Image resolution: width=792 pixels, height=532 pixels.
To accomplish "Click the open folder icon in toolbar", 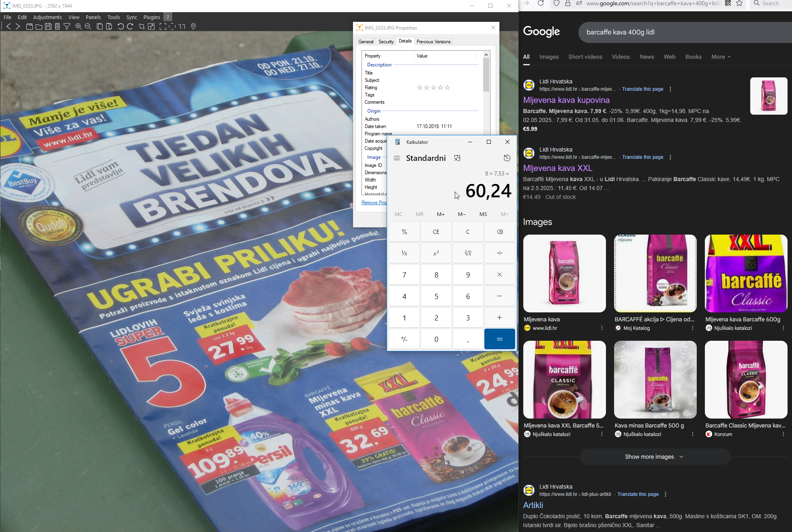I will pyautogui.click(x=39, y=26).
